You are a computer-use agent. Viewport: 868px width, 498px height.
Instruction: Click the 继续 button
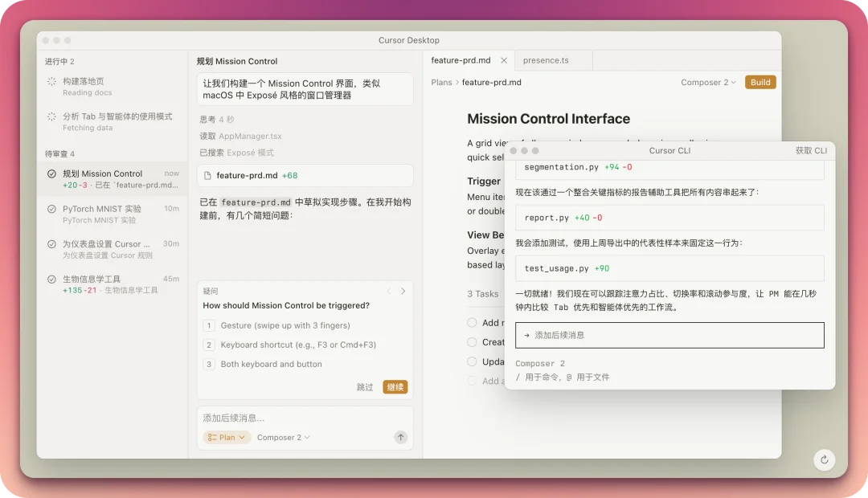[x=395, y=387]
